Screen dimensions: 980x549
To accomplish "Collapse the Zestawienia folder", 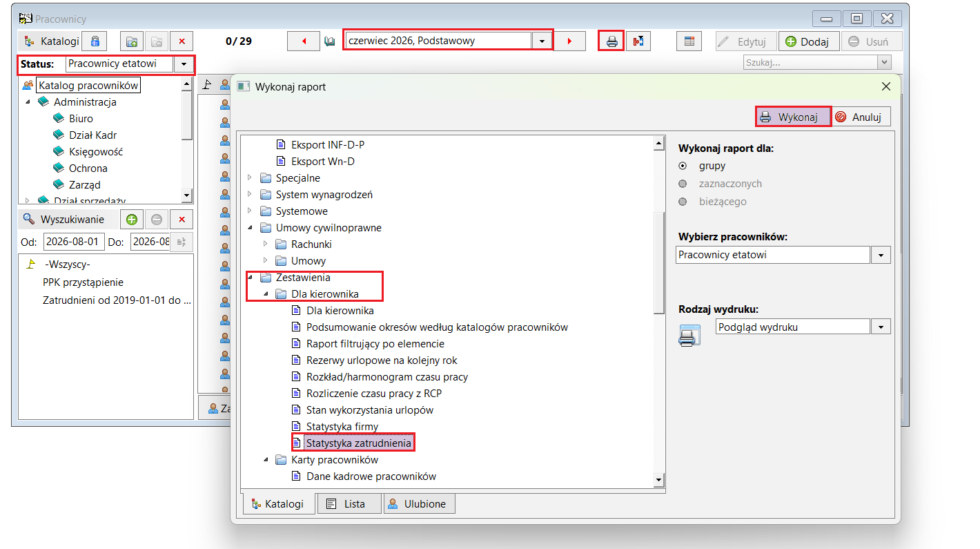I will click(250, 278).
